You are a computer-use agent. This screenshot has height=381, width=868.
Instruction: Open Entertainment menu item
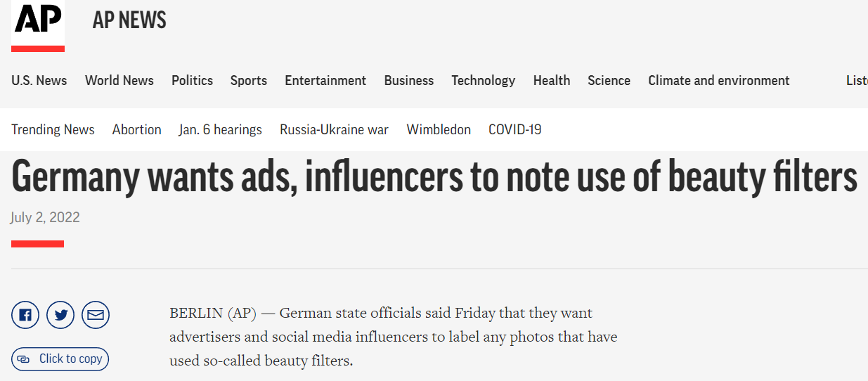click(325, 81)
